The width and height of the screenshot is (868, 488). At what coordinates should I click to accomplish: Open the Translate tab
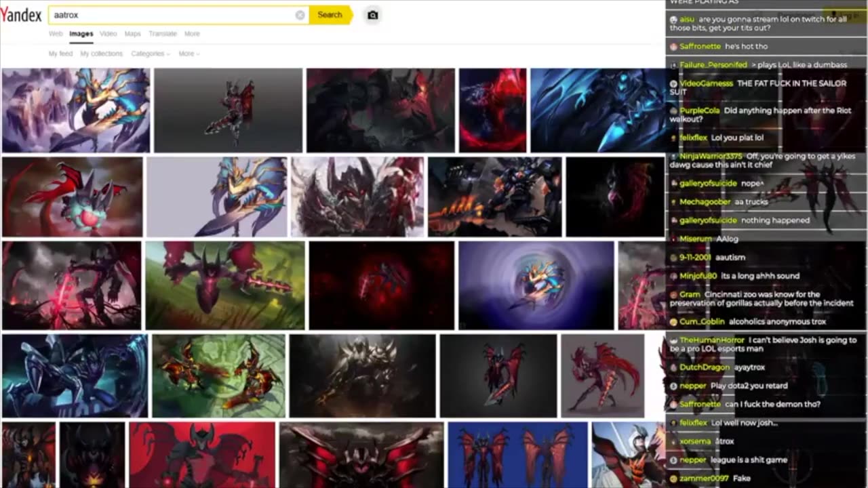163,34
